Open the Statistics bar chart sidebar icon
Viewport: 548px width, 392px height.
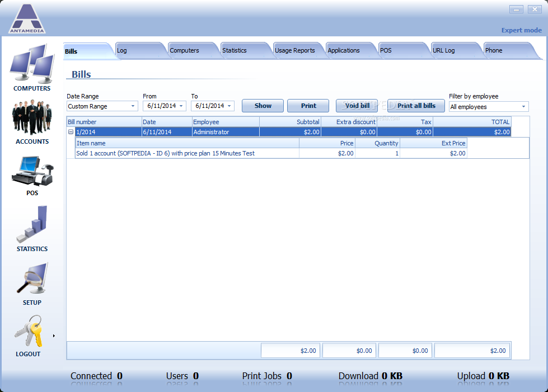(x=32, y=229)
